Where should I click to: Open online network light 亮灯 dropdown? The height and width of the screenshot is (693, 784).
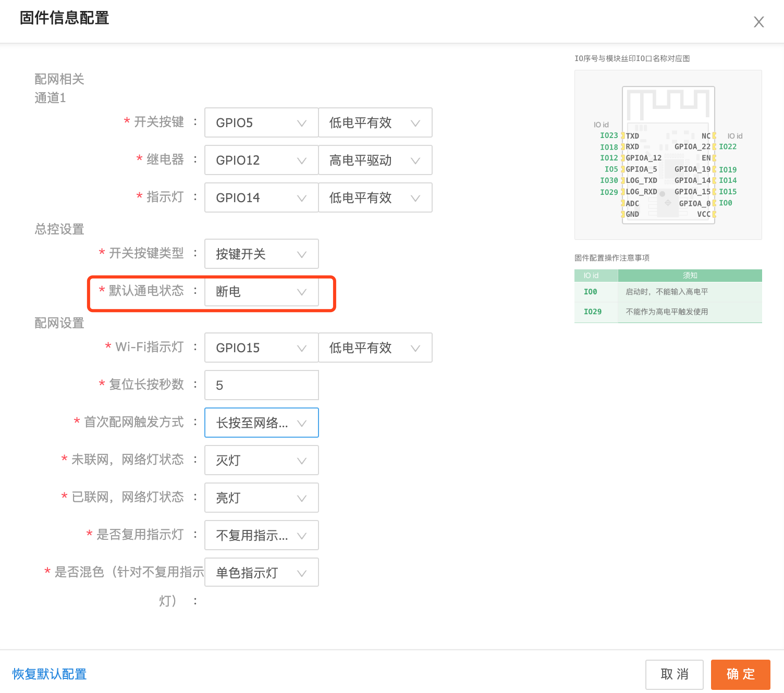click(261, 498)
